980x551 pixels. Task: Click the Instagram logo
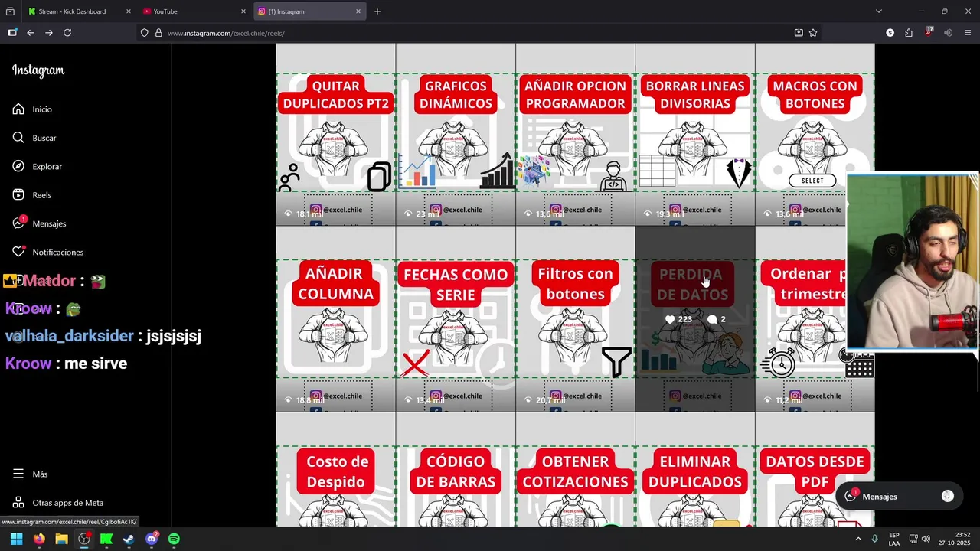38,70
